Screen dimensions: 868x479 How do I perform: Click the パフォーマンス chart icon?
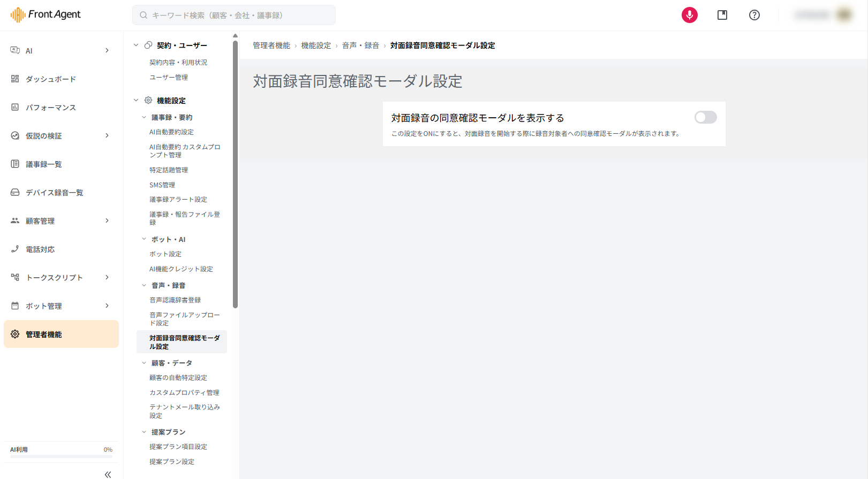(x=15, y=107)
